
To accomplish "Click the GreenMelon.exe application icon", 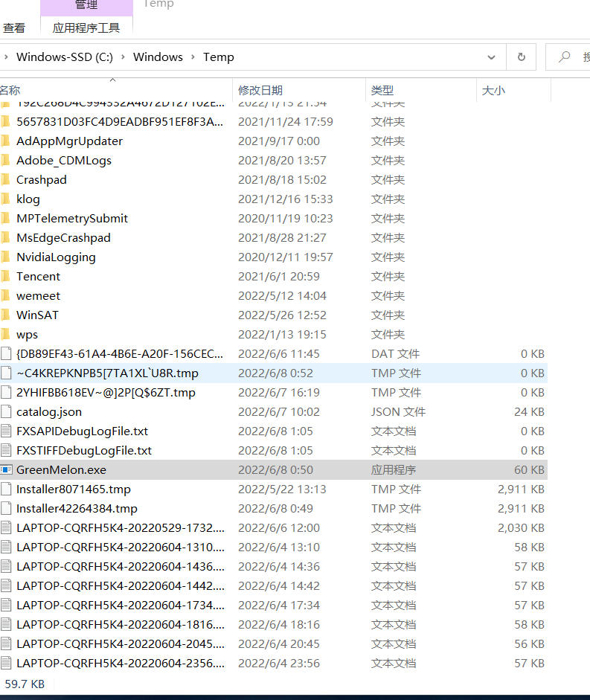I will [x=7, y=470].
